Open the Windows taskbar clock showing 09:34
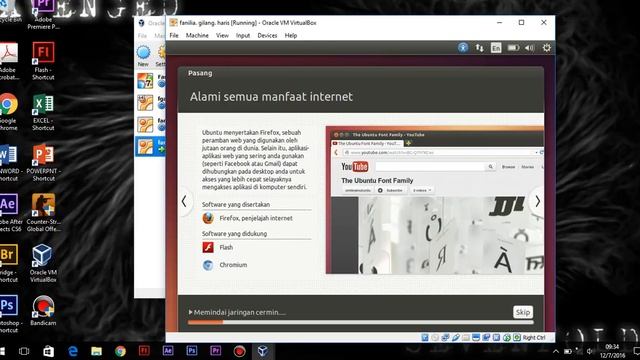 point(612,351)
